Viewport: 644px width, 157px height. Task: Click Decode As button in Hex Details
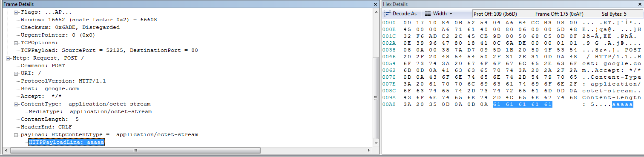pos(401,14)
